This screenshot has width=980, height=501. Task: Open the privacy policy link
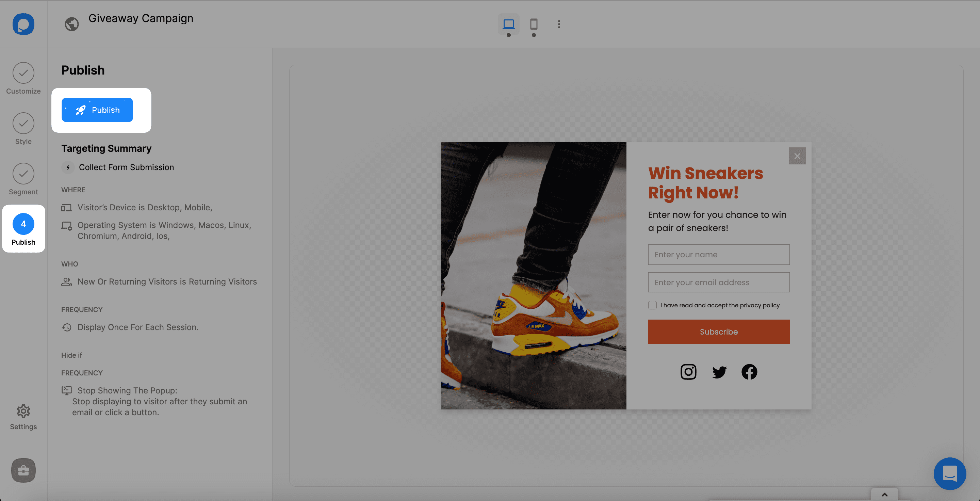tap(759, 305)
